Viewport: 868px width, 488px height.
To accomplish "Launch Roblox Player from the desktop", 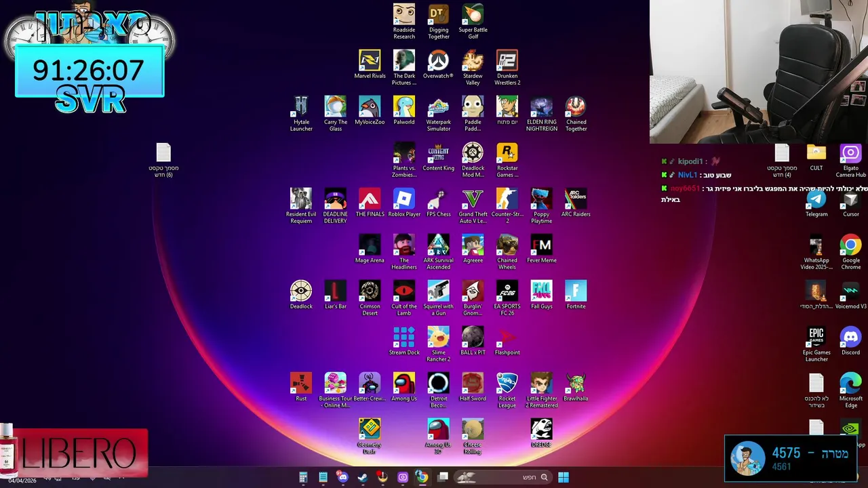I will point(404,203).
